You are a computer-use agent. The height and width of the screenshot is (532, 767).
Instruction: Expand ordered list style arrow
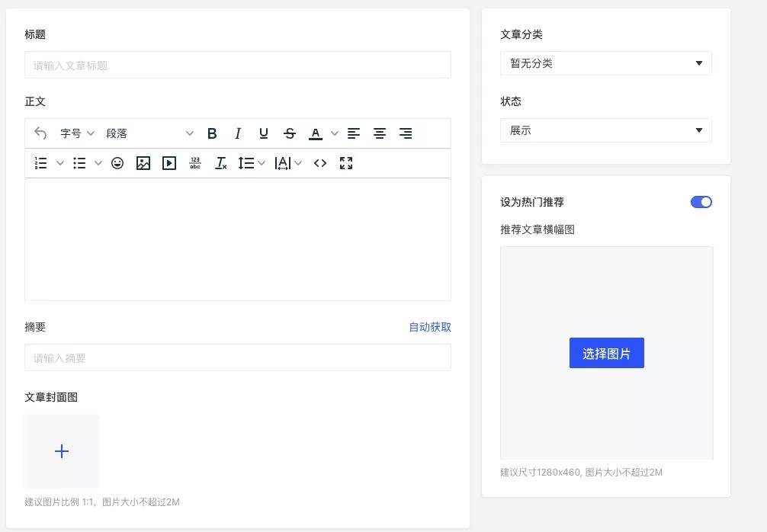60,163
